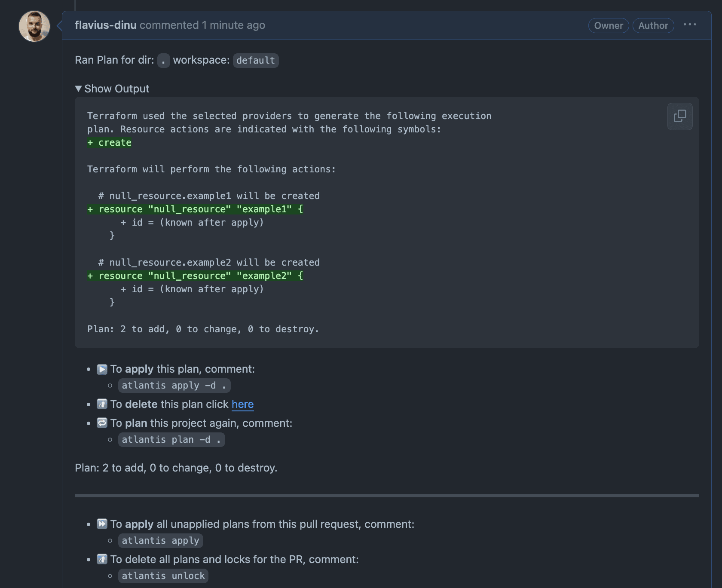Click the Author badge

point(653,25)
